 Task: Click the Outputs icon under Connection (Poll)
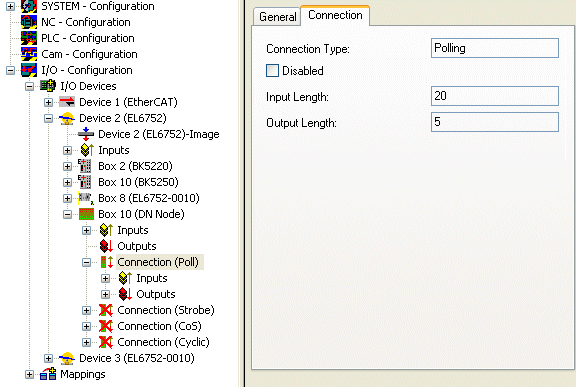tap(125, 294)
